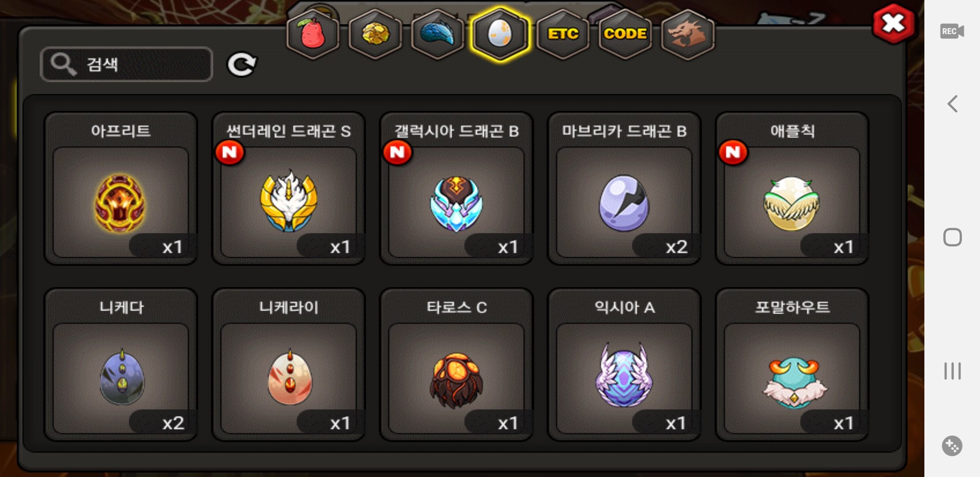Image resolution: width=980 pixels, height=477 pixels.
Task: Choose the 갤럭시아 드래곤 B egg
Action: pos(456,189)
